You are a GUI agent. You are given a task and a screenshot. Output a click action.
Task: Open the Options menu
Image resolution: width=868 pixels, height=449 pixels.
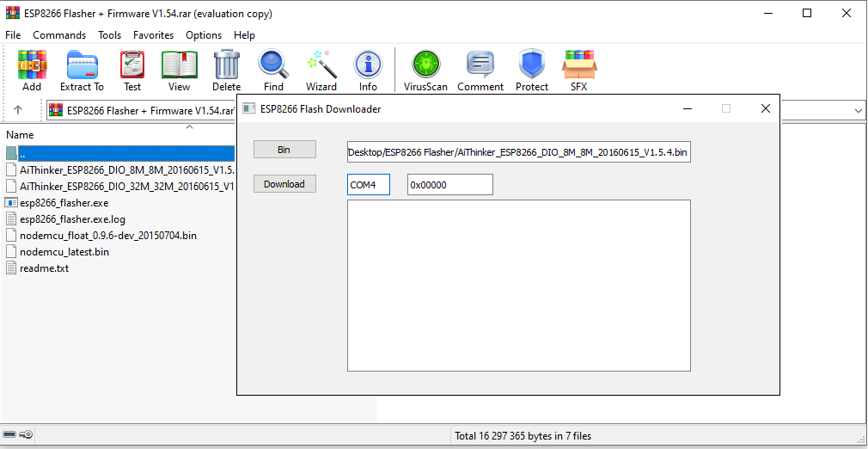204,35
